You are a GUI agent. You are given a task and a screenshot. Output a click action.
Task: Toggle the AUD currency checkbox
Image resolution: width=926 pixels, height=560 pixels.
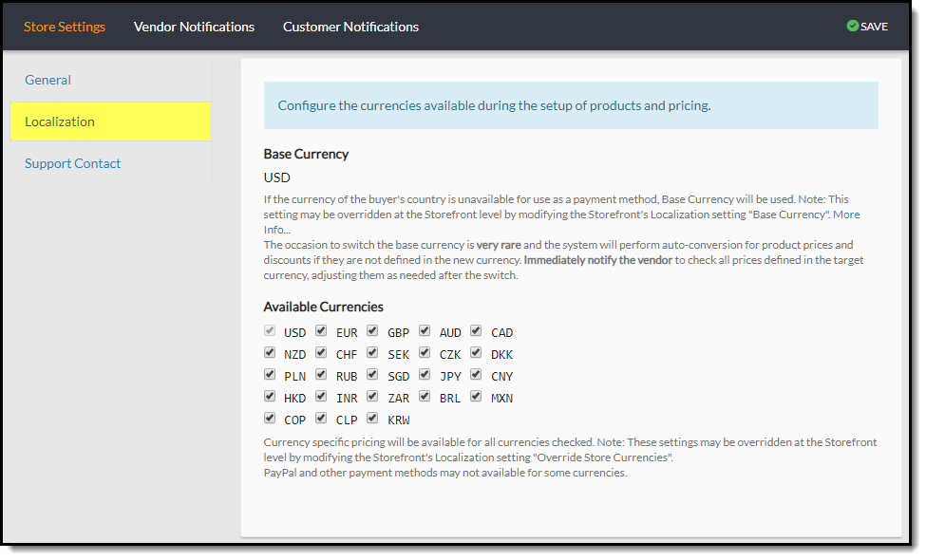(424, 330)
